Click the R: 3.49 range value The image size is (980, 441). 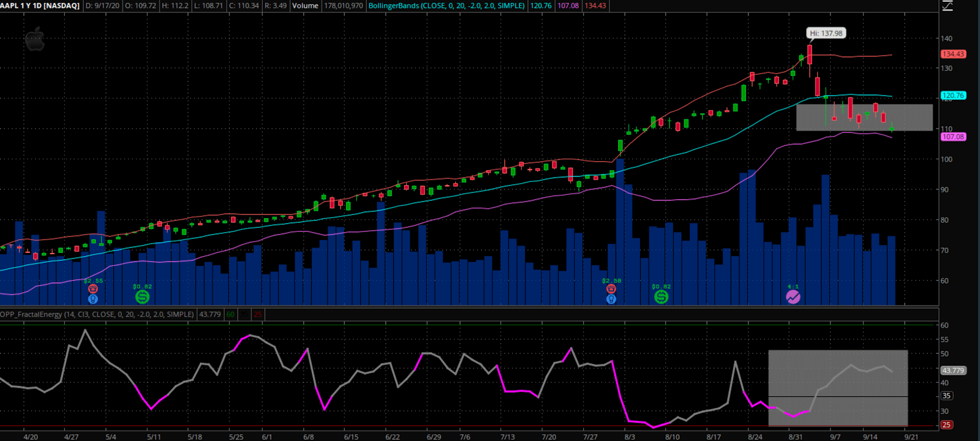pos(276,6)
